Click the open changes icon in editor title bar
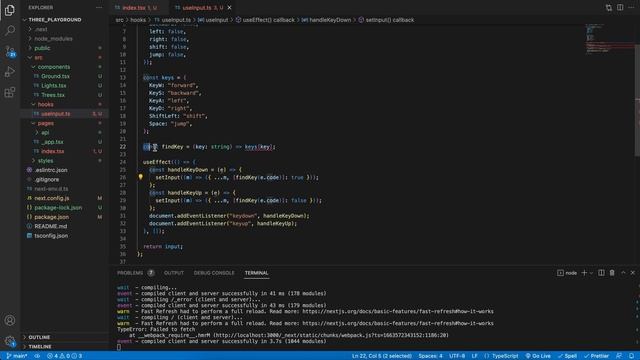 point(609,7)
